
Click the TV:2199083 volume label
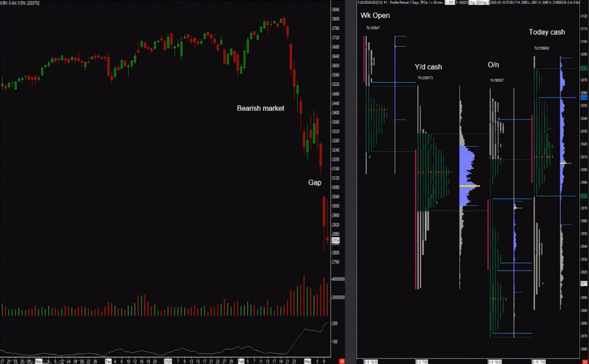pyautogui.click(x=541, y=48)
